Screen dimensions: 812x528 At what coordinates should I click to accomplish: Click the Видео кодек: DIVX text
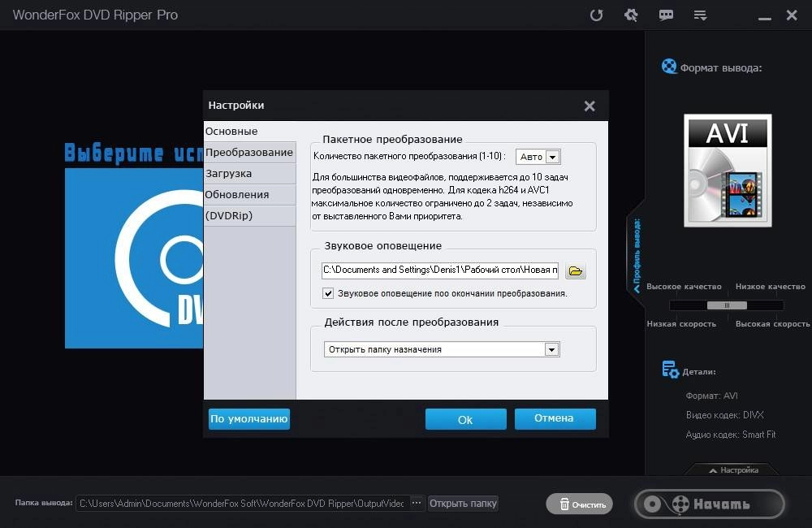click(x=724, y=415)
